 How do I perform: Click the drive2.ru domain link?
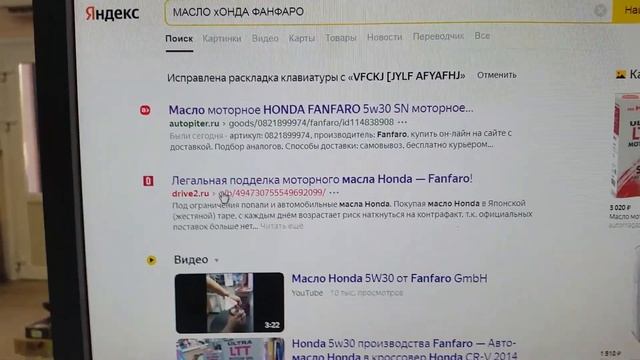click(x=190, y=193)
